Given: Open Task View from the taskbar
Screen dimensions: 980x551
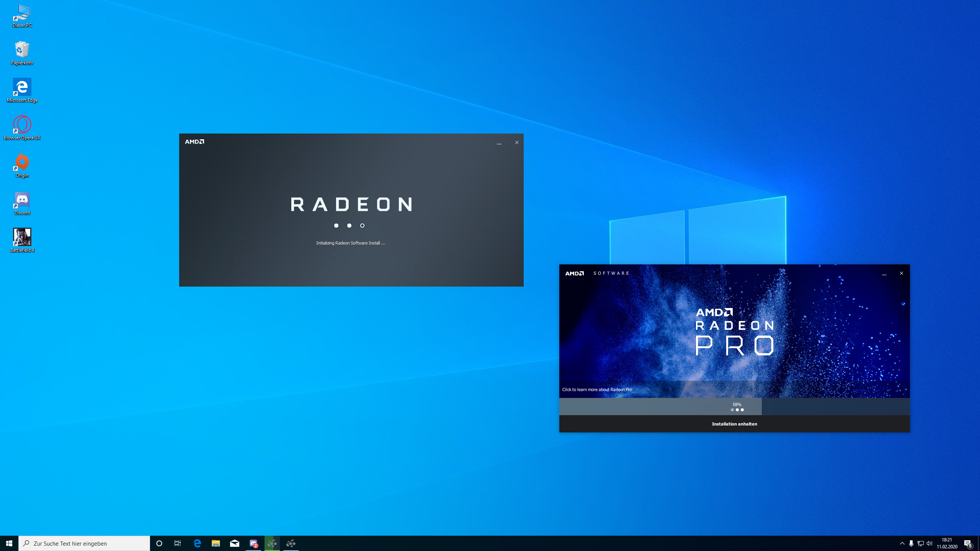Looking at the screenshot, I should [x=178, y=543].
